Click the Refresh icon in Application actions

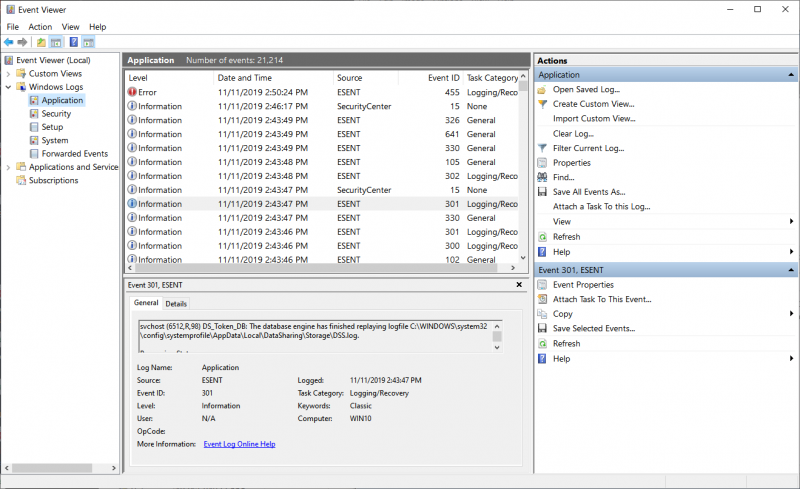click(x=542, y=237)
